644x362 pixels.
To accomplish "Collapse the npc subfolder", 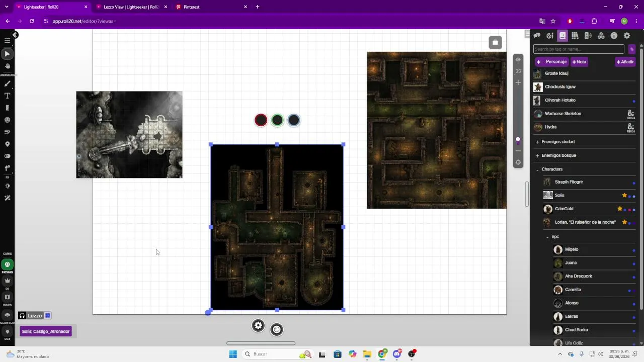I will [547, 237].
